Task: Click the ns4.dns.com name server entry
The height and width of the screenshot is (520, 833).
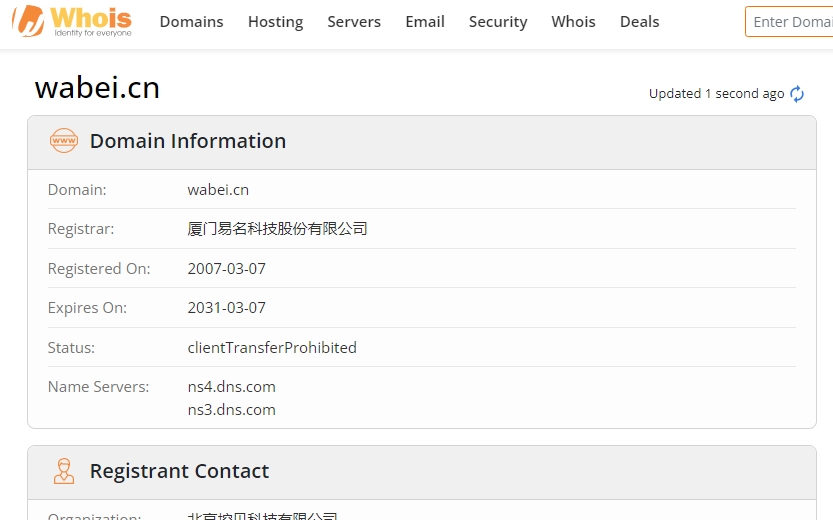Action: [x=231, y=387]
